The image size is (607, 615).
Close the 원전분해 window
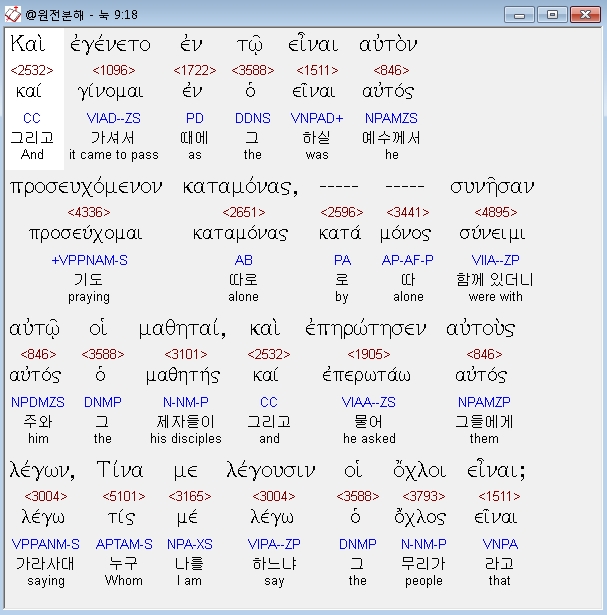(x=585, y=15)
